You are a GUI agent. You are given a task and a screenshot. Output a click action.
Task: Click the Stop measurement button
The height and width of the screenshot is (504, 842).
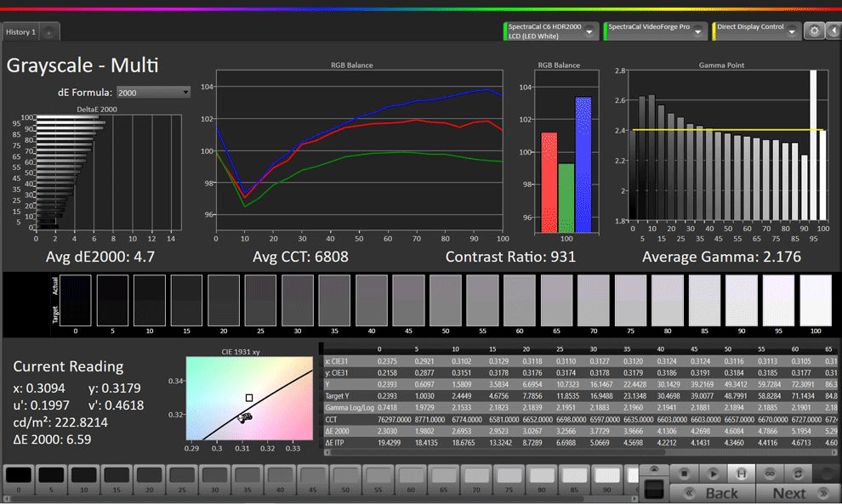coord(684,473)
